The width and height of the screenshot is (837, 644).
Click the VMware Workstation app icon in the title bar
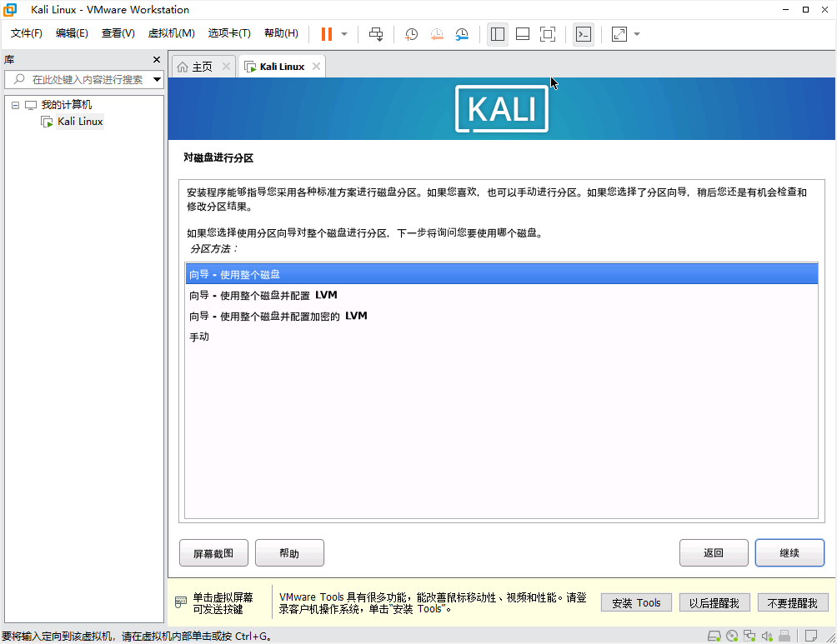[x=10, y=10]
